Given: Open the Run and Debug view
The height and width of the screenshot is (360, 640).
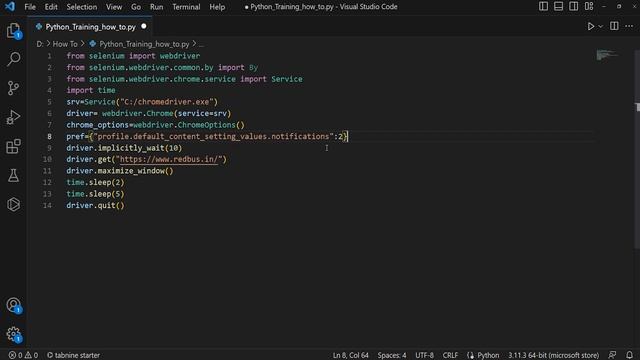Looking at the screenshot, I should click(13, 118).
